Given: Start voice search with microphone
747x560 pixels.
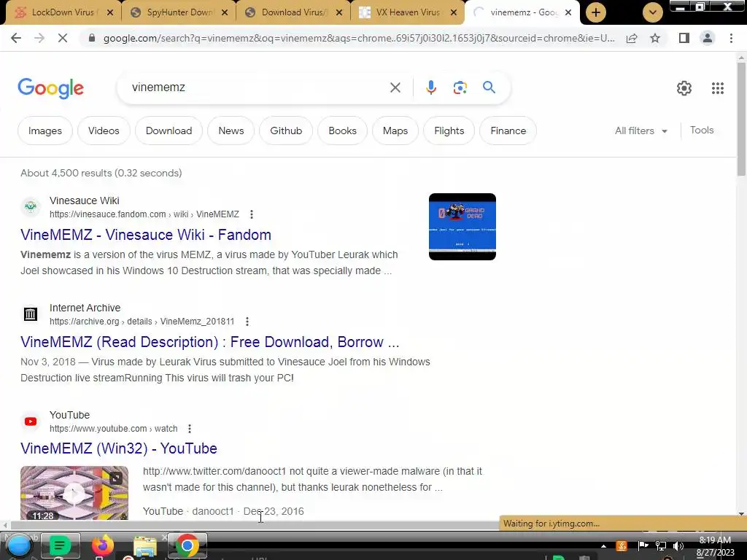Looking at the screenshot, I should pyautogui.click(x=430, y=87).
